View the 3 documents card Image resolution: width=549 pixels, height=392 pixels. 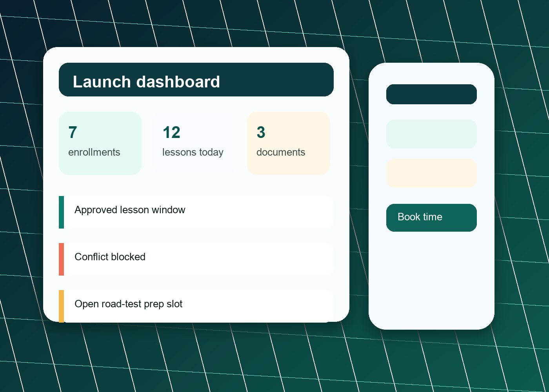pos(288,143)
